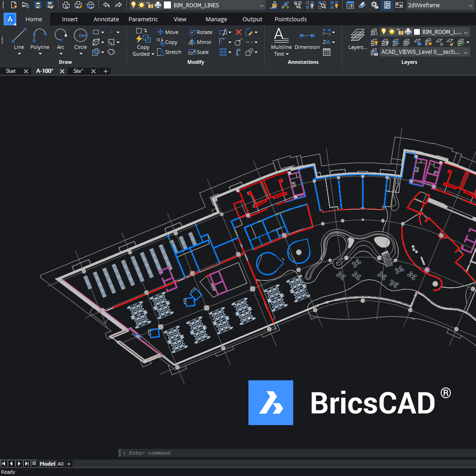476x476 pixels.
Task: Select the Polyline tool
Action: click(x=40, y=39)
